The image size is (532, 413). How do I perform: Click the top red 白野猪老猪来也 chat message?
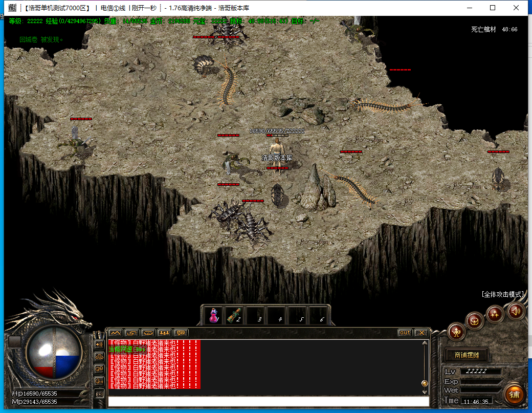154,343
